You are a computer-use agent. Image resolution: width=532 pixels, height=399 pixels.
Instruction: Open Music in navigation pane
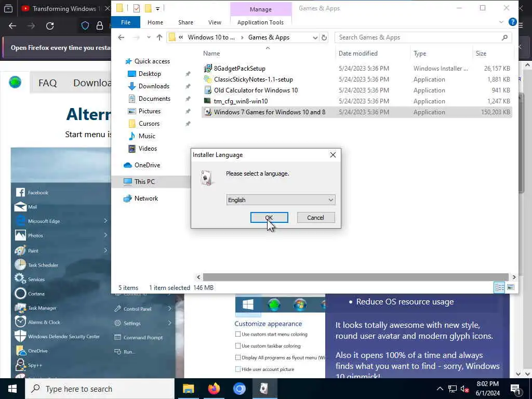click(x=147, y=136)
